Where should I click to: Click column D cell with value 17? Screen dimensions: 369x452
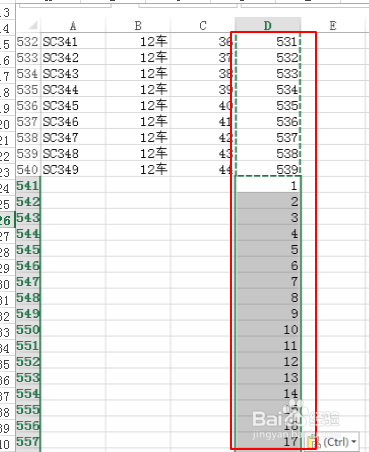pyautogui.click(x=268, y=441)
